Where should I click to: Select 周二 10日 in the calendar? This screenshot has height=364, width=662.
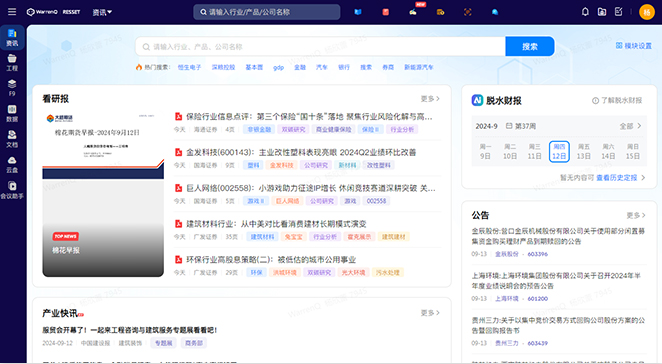click(x=510, y=152)
